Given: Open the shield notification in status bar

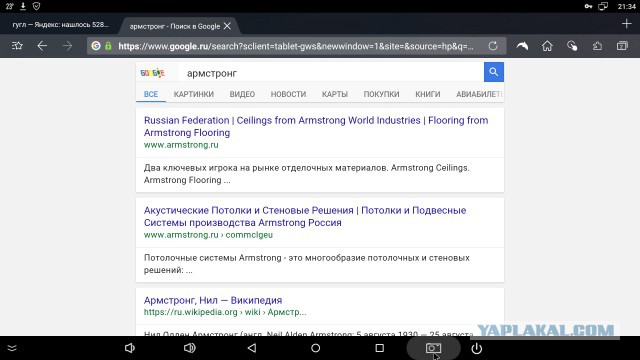Looking at the screenshot, I should click(36, 6).
